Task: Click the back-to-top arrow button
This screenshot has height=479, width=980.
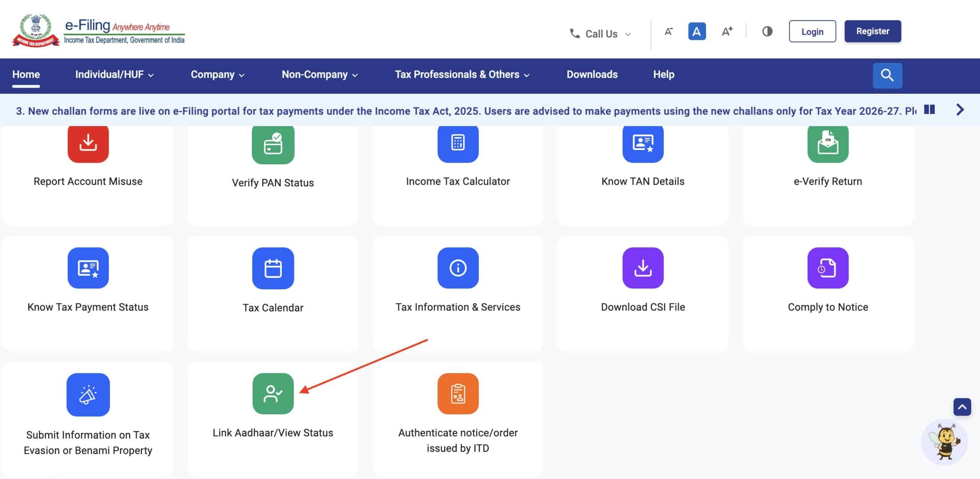Action: tap(962, 407)
